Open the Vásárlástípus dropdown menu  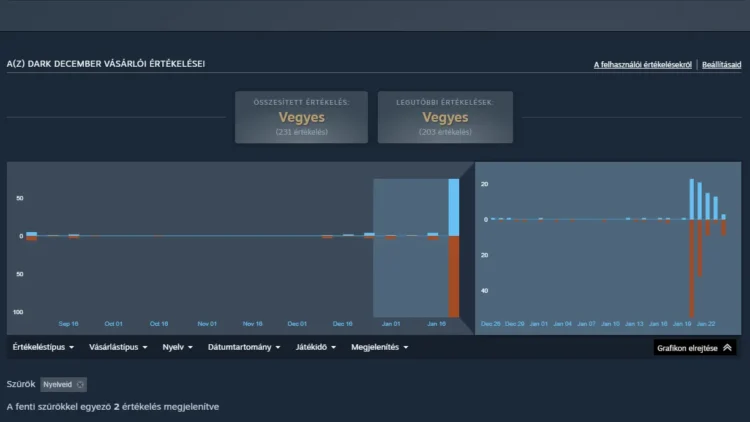118,348
